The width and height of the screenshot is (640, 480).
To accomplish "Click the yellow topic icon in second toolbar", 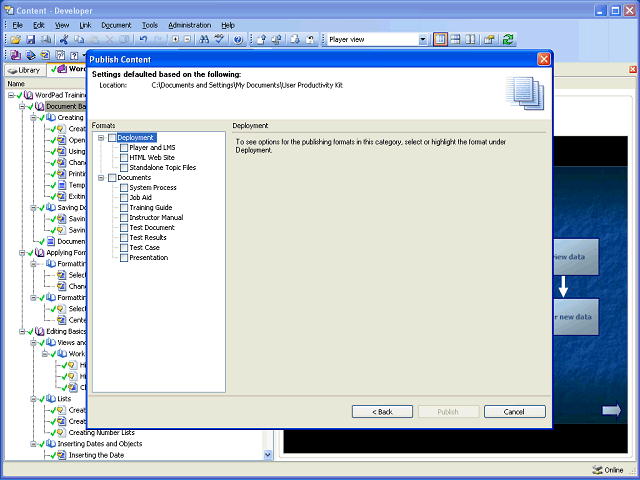I will (45, 55).
